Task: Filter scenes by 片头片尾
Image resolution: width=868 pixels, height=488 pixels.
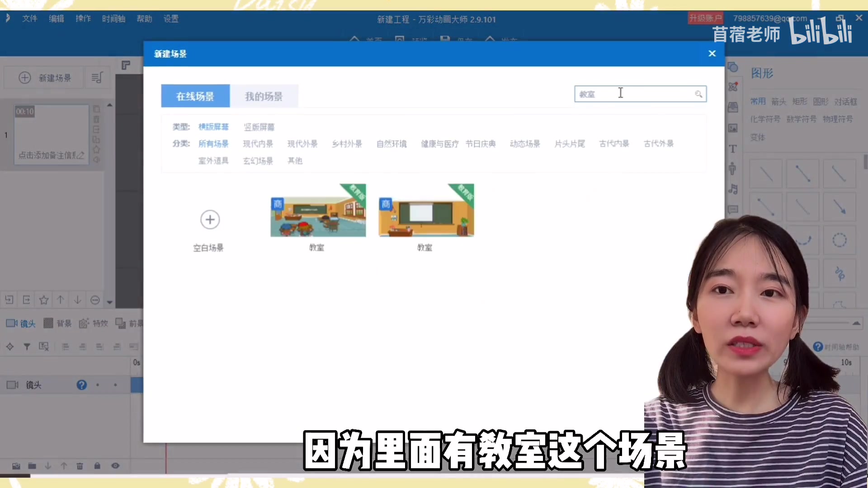Action: point(570,144)
